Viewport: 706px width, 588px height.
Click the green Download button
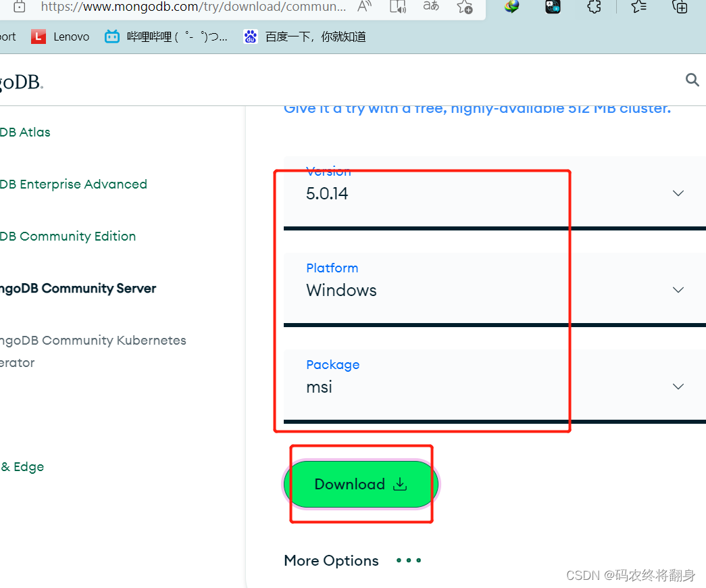(361, 485)
